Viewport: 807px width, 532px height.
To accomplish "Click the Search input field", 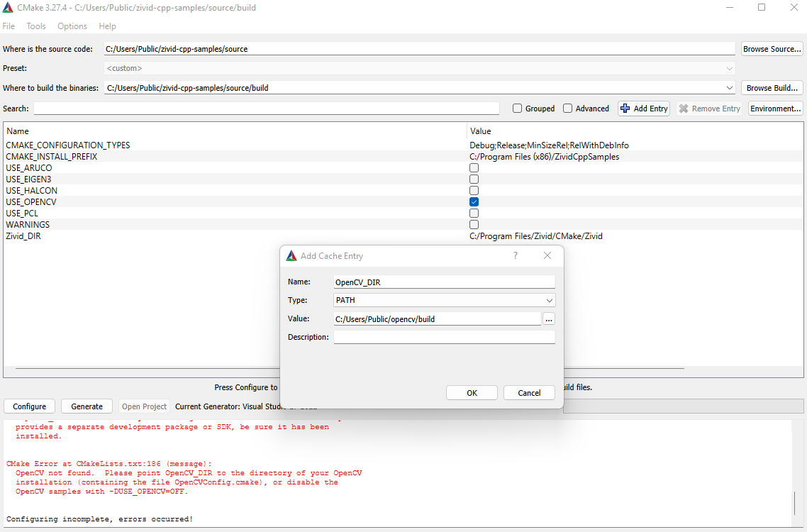I will [x=267, y=109].
